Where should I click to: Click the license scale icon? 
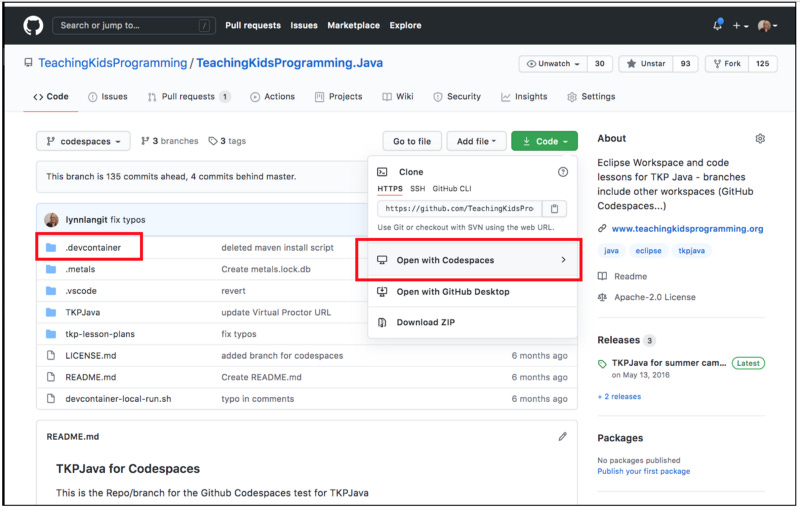(602, 297)
